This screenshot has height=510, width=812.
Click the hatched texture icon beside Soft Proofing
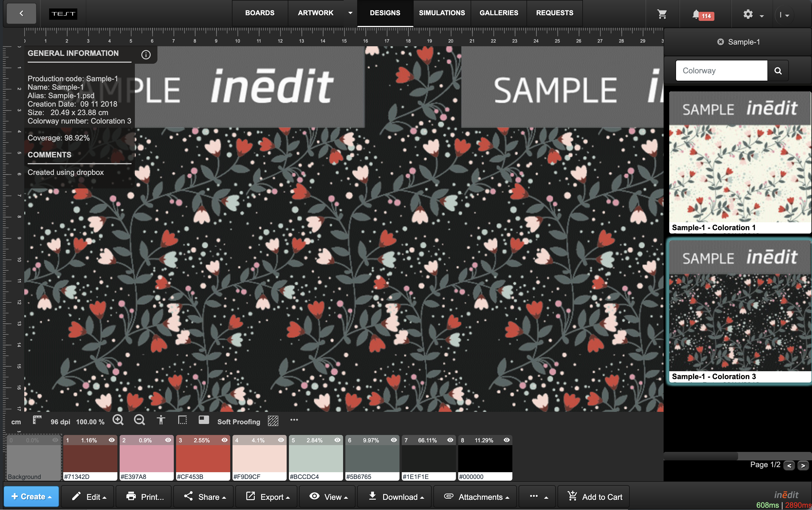273,421
